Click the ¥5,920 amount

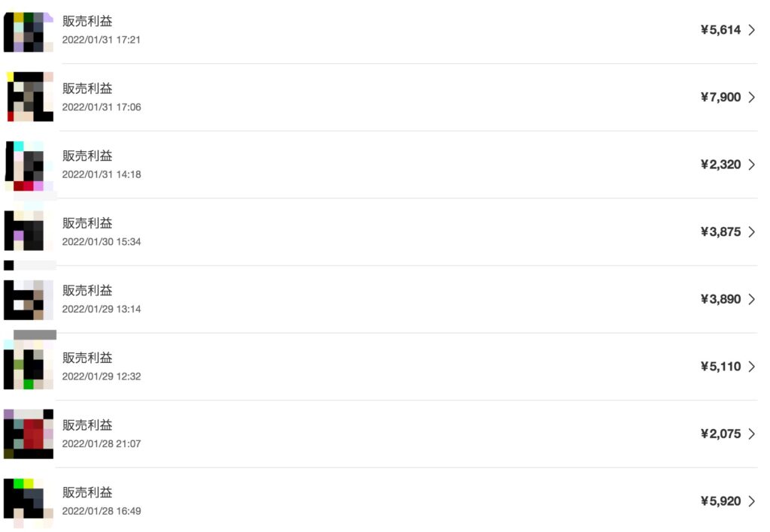click(720, 501)
